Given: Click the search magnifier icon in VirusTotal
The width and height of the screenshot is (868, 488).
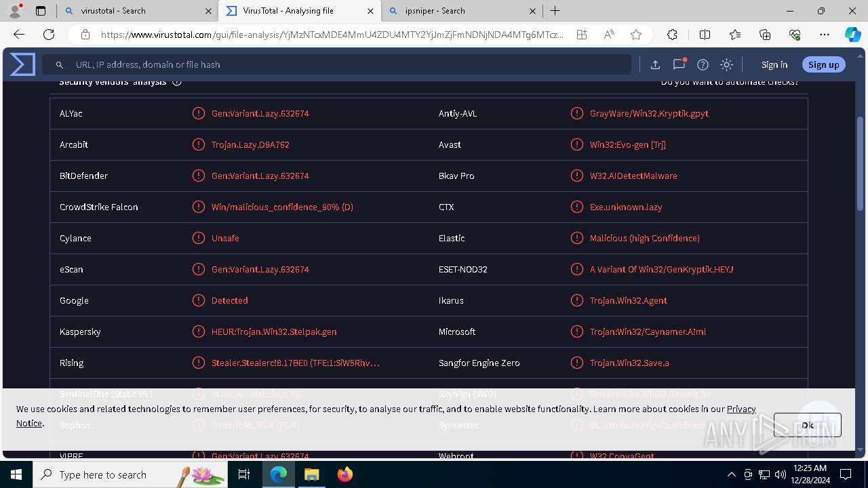Looking at the screenshot, I should pyautogui.click(x=60, y=64).
